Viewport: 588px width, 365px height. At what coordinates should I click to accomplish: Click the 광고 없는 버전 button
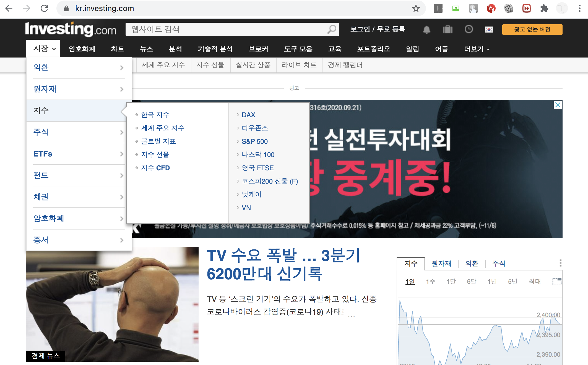532,30
